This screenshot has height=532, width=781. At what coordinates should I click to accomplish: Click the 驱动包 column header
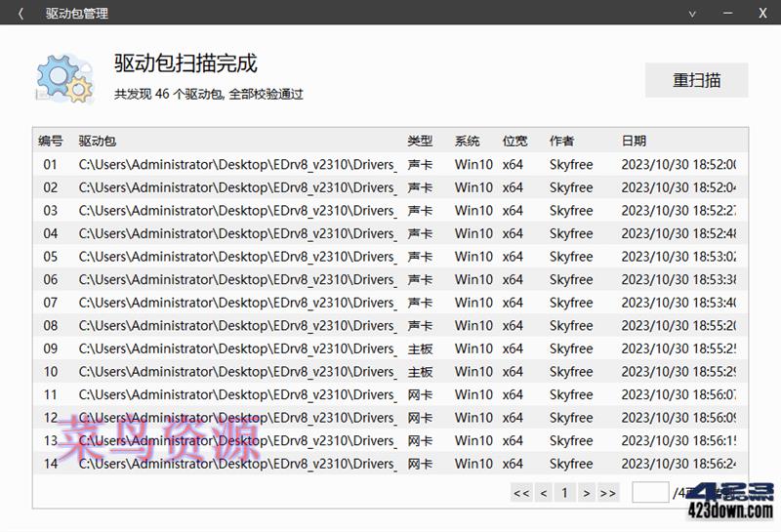click(x=97, y=141)
